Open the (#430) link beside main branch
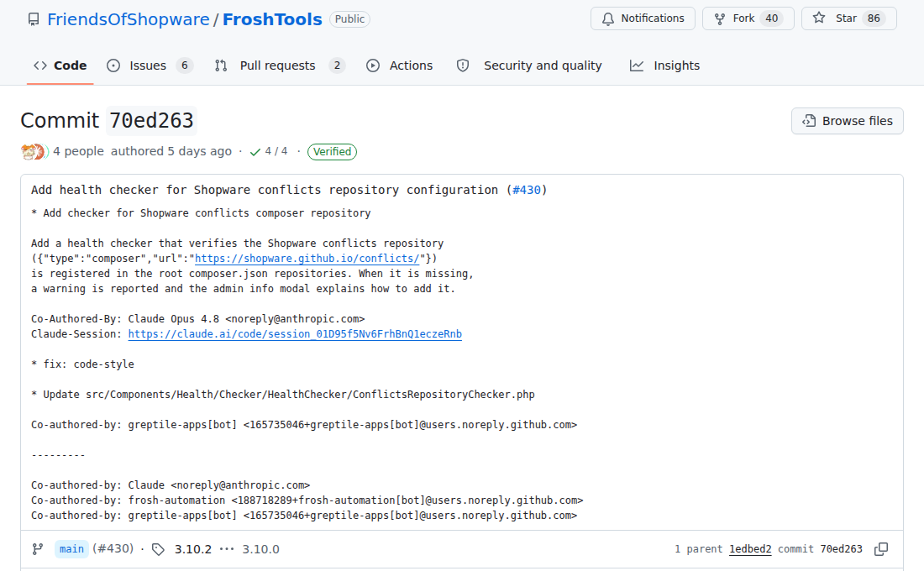Viewport: 924px width, 571px height. tap(113, 548)
